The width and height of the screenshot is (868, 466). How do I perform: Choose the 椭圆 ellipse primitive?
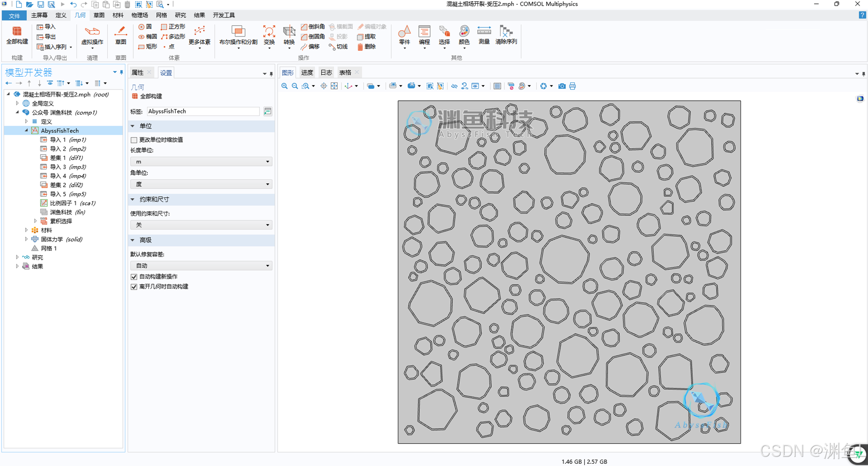pyautogui.click(x=148, y=36)
